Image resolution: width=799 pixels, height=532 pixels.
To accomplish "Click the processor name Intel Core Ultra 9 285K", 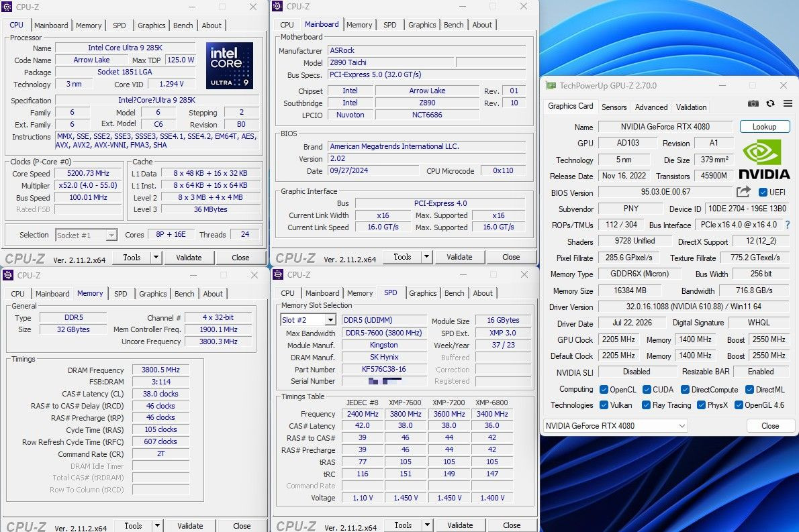I will point(125,48).
